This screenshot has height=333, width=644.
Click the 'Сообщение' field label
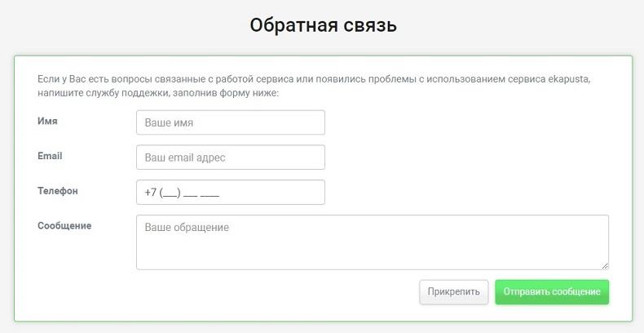click(64, 225)
